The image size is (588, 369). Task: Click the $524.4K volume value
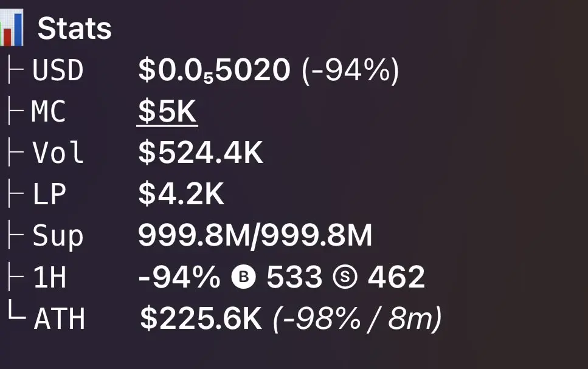pyautogui.click(x=201, y=153)
